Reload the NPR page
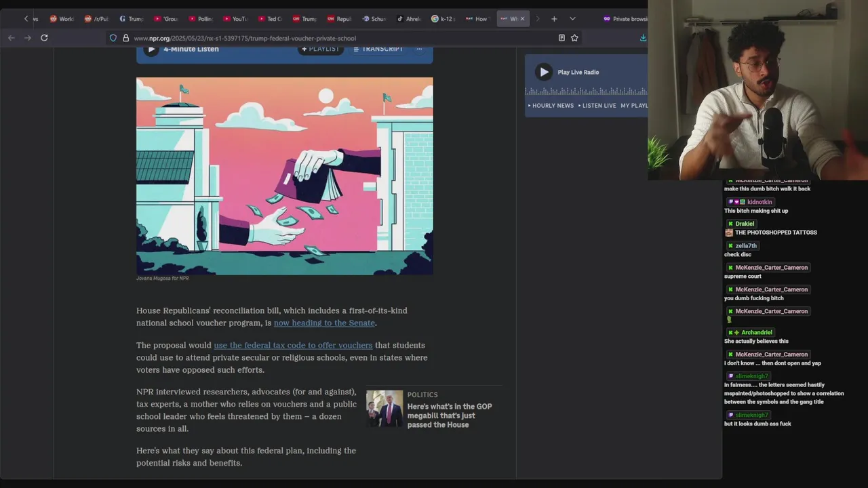 (44, 38)
